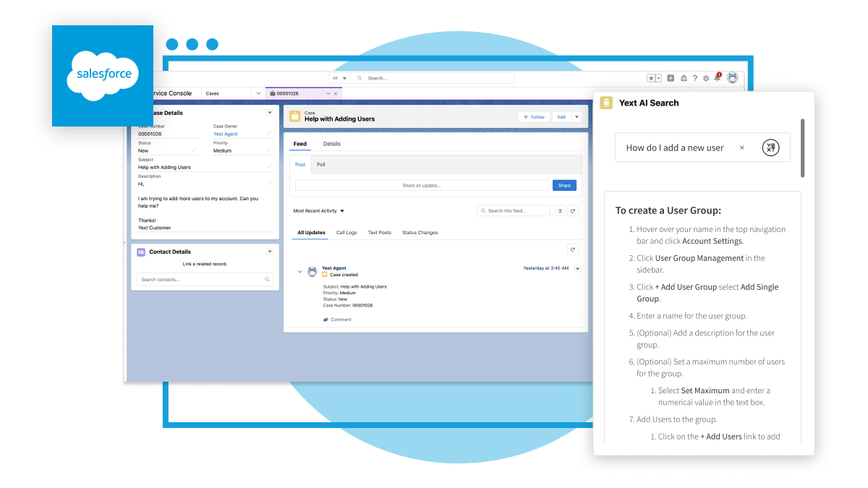This screenshot has height=488, width=868.
Task: Click the Case created icon in the feed
Action: click(325, 275)
